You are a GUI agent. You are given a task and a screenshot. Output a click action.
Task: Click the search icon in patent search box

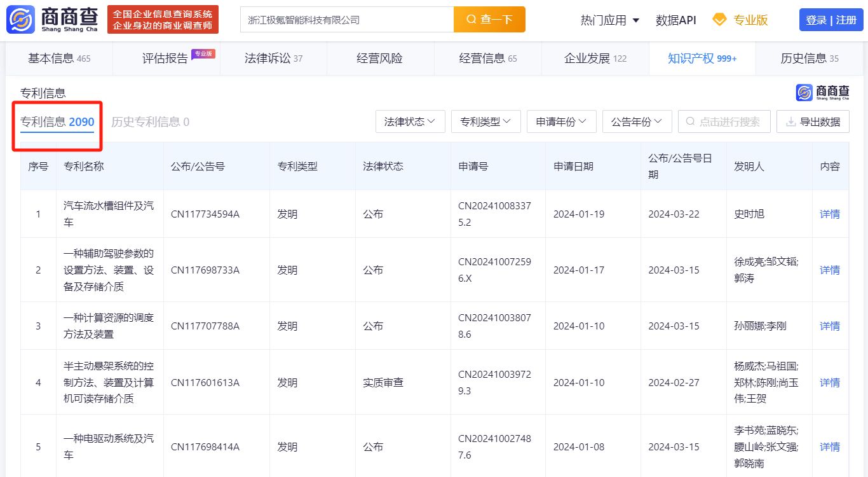pos(690,121)
